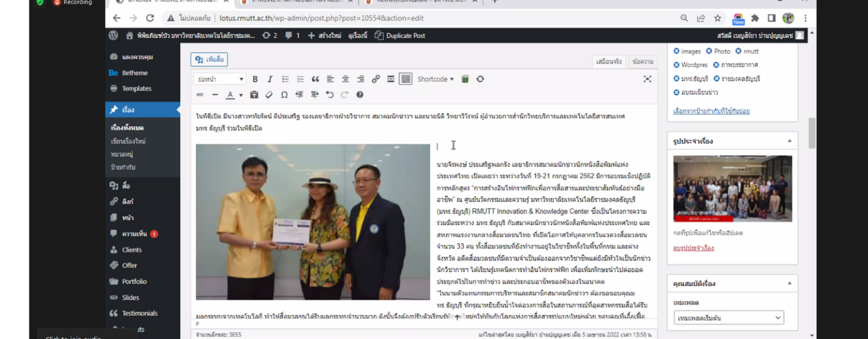Open Slides in the sidebar
This screenshot has height=339, width=868.
pyautogui.click(x=130, y=298)
